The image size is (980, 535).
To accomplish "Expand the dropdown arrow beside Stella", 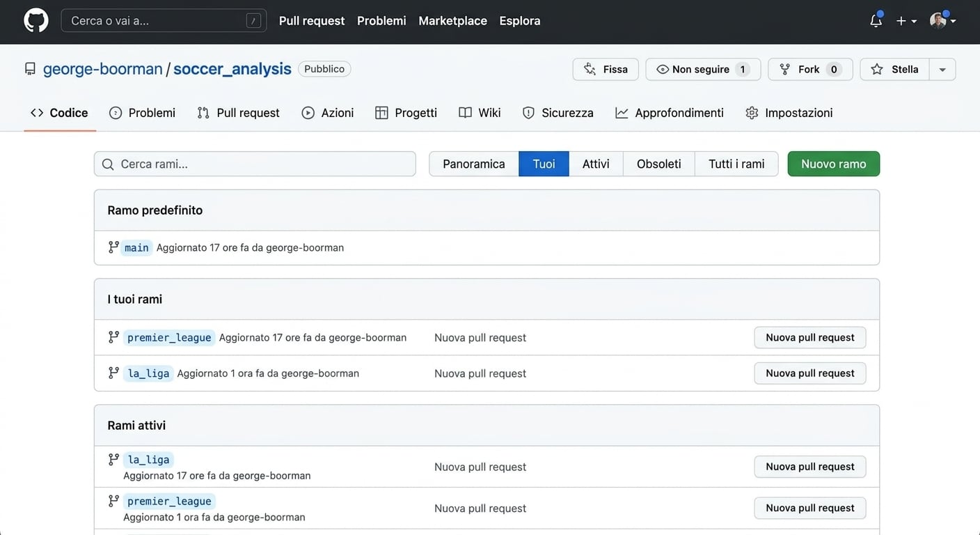I will (x=942, y=69).
